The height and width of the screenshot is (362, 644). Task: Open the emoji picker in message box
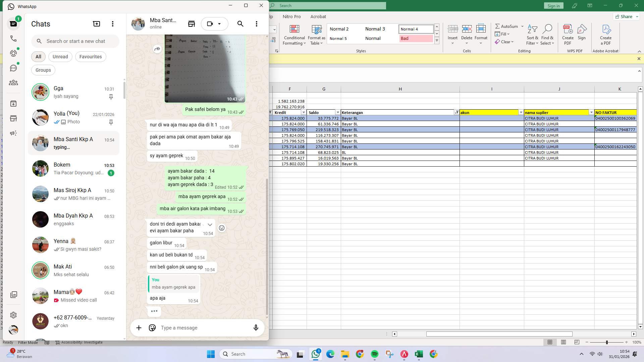tap(152, 327)
